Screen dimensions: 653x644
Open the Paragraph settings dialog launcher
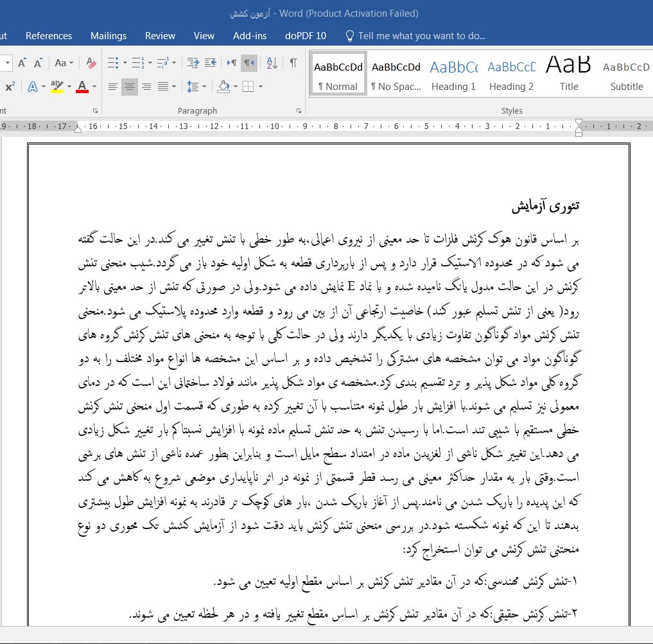[x=299, y=111]
